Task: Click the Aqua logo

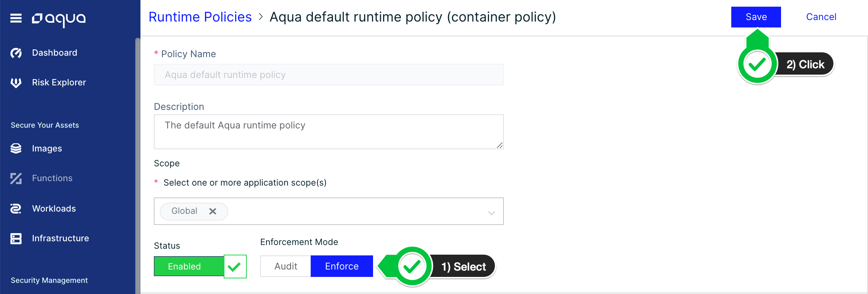Action: click(x=59, y=19)
